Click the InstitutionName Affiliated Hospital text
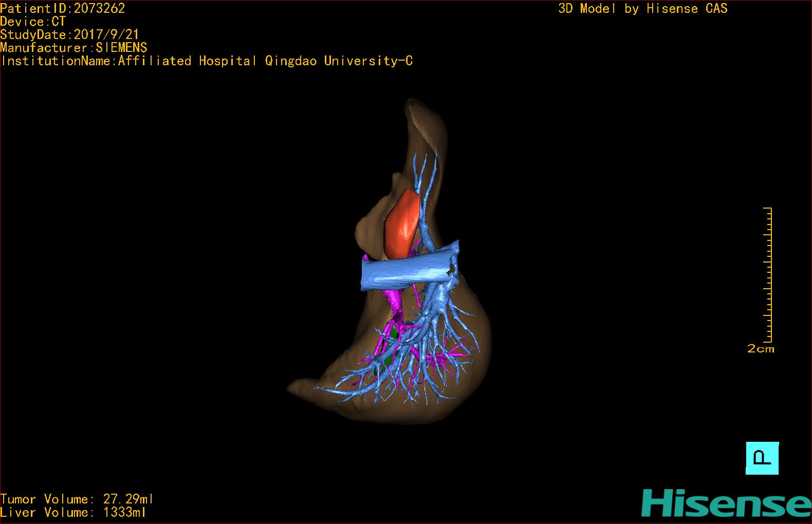The image size is (812, 524). pyautogui.click(x=207, y=61)
